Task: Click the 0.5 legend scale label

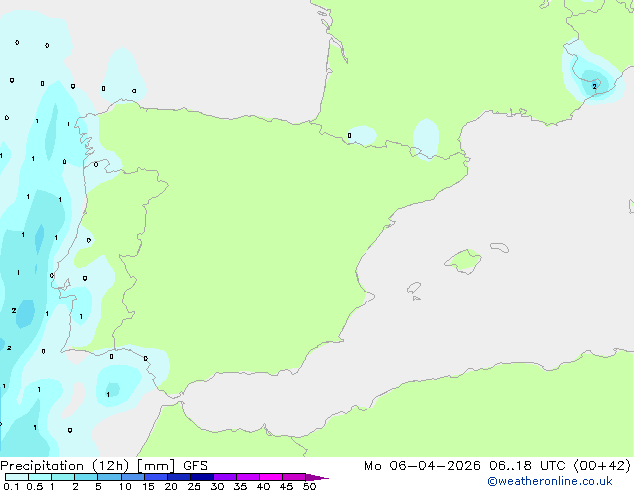Action: pos(35,486)
